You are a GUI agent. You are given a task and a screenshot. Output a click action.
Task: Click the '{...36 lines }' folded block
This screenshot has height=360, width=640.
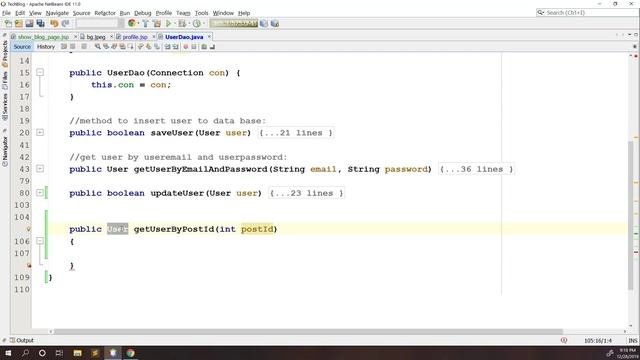pyautogui.click(x=476, y=169)
